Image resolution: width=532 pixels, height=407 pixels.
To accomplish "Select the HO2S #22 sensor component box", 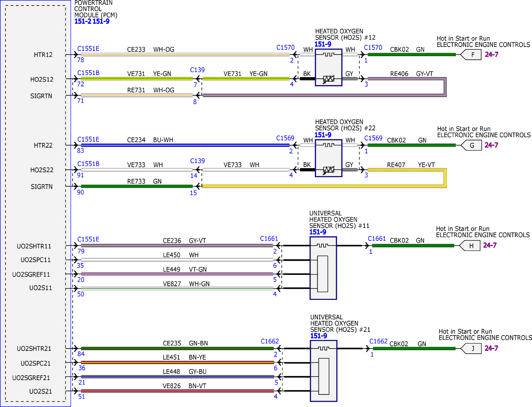I will pos(329,158).
